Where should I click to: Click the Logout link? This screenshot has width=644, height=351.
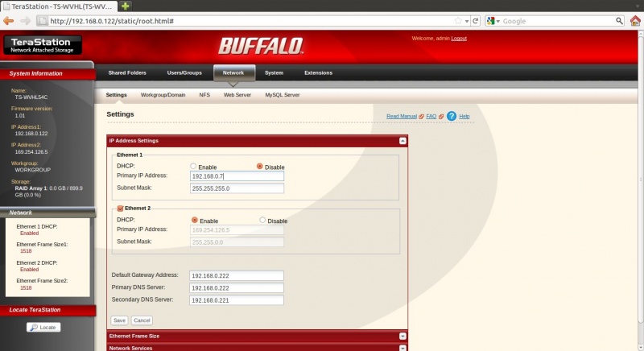point(459,39)
